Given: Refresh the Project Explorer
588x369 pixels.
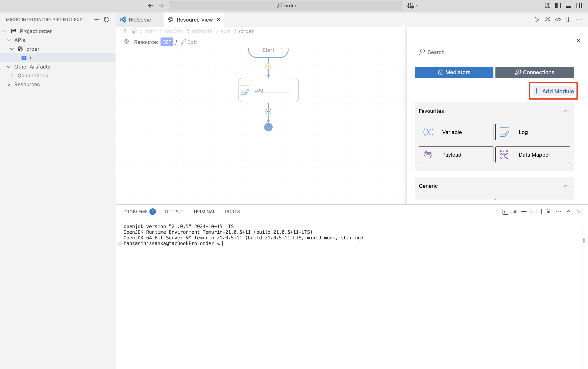Looking at the screenshot, I should (x=107, y=20).
